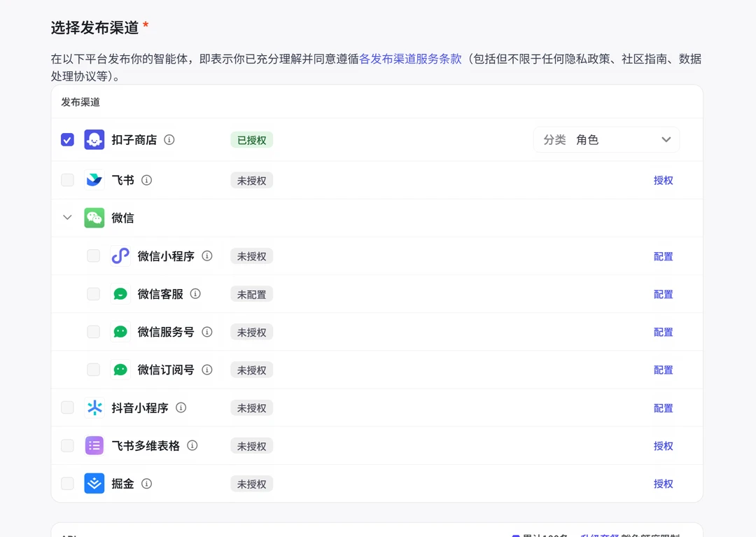Screen dimensions: 756x537
Task: Open the 分类 角色 dropdown
Action: [606, 140]
